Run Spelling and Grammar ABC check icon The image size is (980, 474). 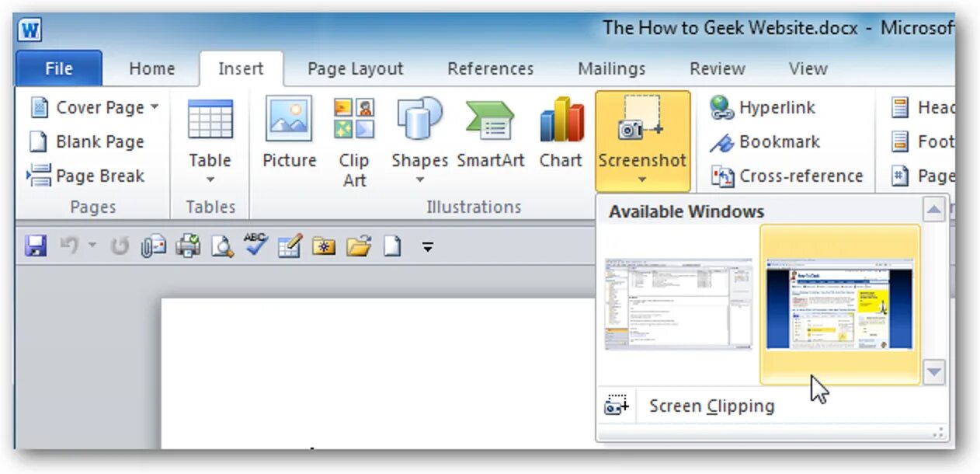255,245
